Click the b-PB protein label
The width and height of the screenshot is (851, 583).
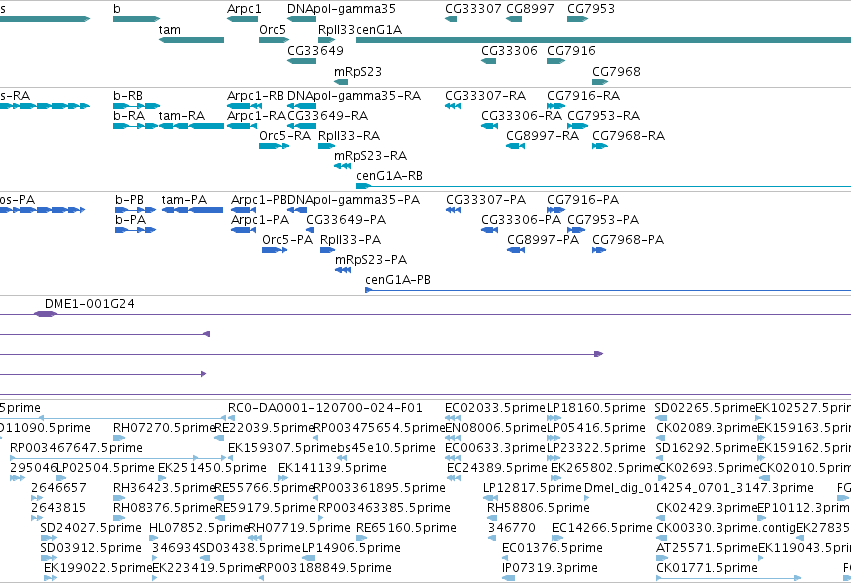point(129,200)
